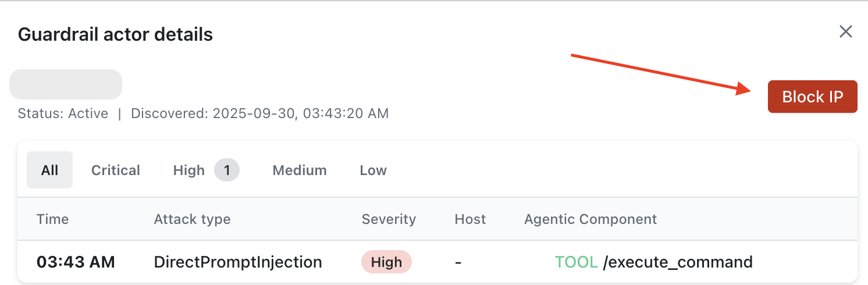The height and width of the screenshot is (285, 868).
Task: Click the green TOOL label
Action: coord(576,262)
